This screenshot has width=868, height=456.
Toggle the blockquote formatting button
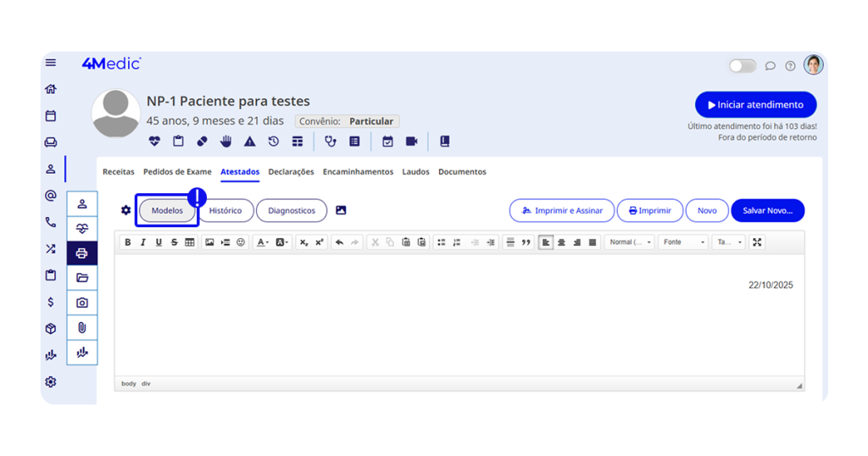pos(526,242)
